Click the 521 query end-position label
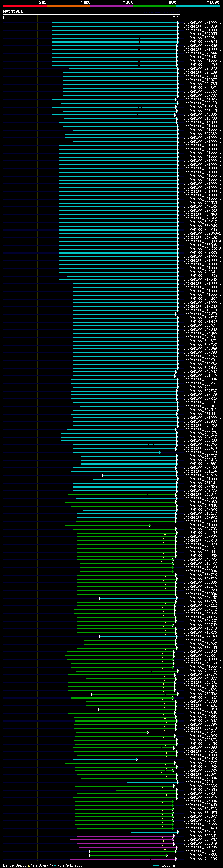Viewport: 223px width, 868px height. click(x=176, y=17)
